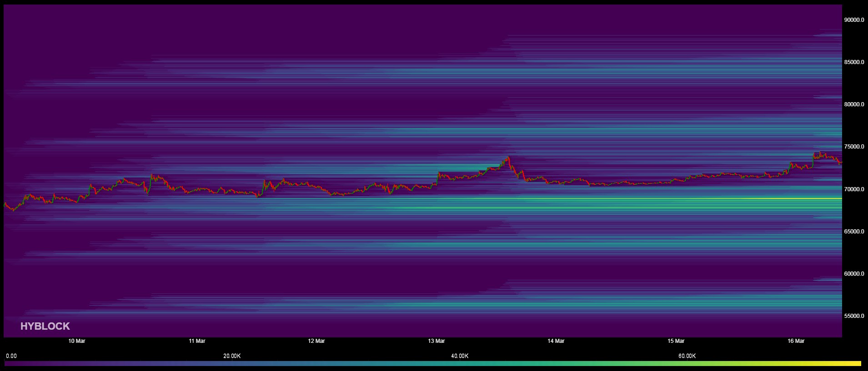The image size is (868, 371).
Task: Click the 14 Mar axis label
Action: coord(556,341)
